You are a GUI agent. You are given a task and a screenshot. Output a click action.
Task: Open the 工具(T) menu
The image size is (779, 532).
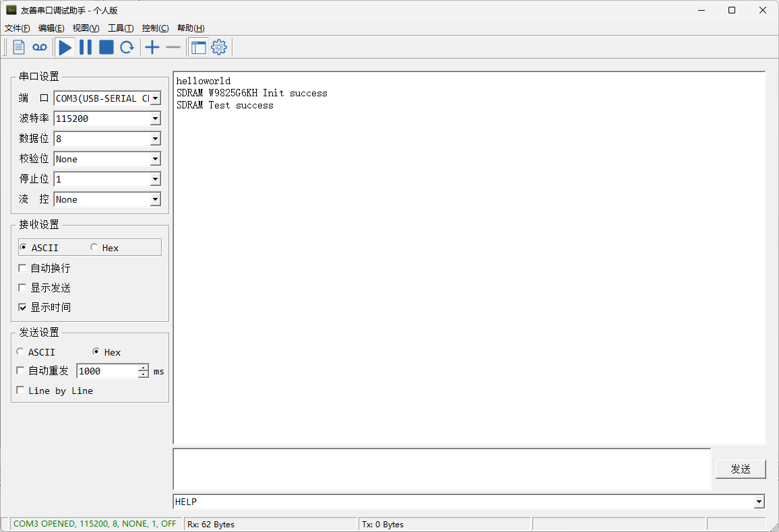coord(121,28)
